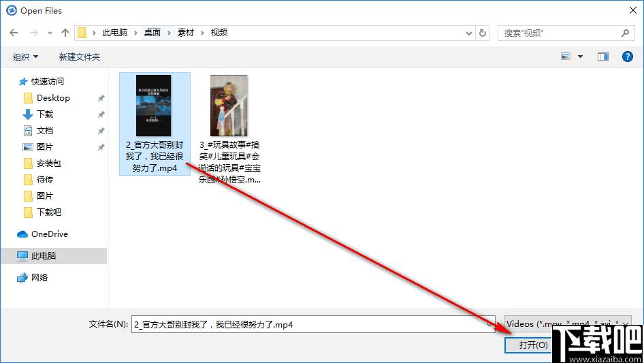Select 桌面 in the address breadcrumb

pyautogui.click(x=152, y=33)
